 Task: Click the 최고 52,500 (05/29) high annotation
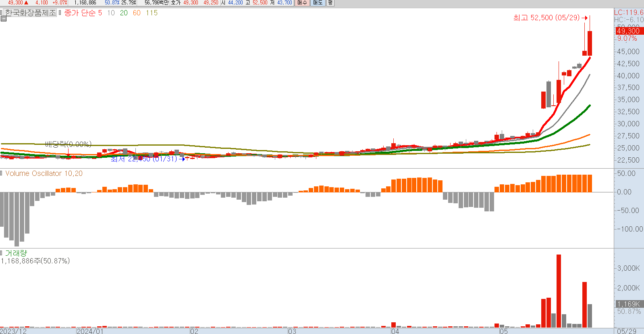click(550, 18)
